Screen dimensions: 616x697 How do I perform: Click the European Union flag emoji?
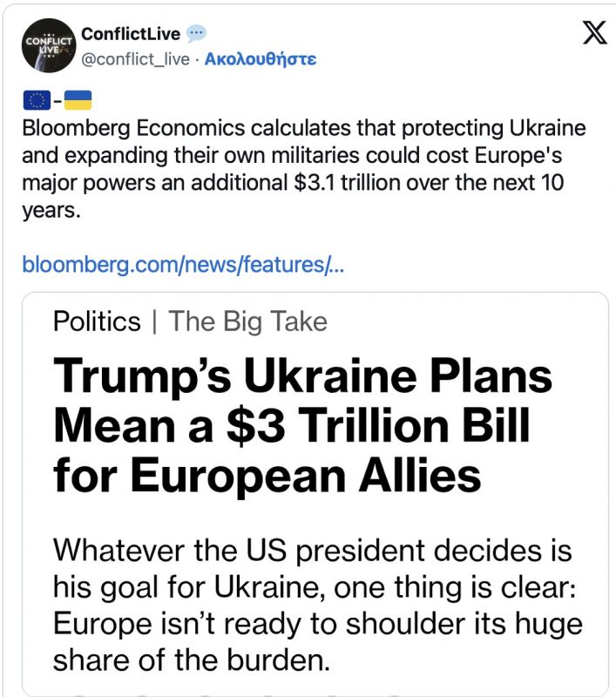pyautogui.click(x=35, y=98)
